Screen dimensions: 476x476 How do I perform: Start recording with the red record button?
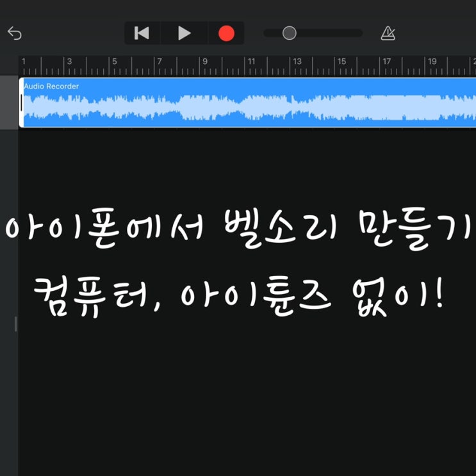click(226, 33)
